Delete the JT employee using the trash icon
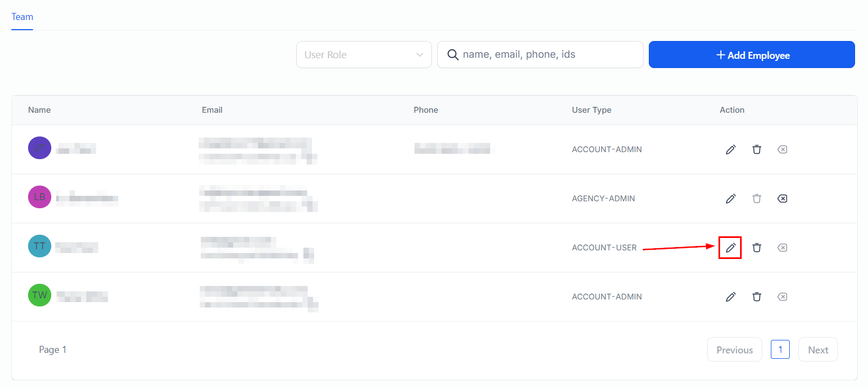 [x=757, y=149]
